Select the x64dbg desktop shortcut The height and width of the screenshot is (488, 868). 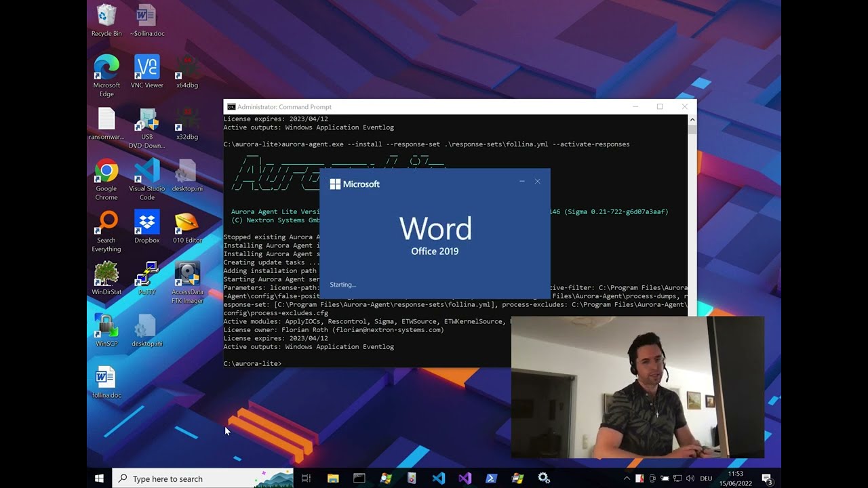click(187, 72)
